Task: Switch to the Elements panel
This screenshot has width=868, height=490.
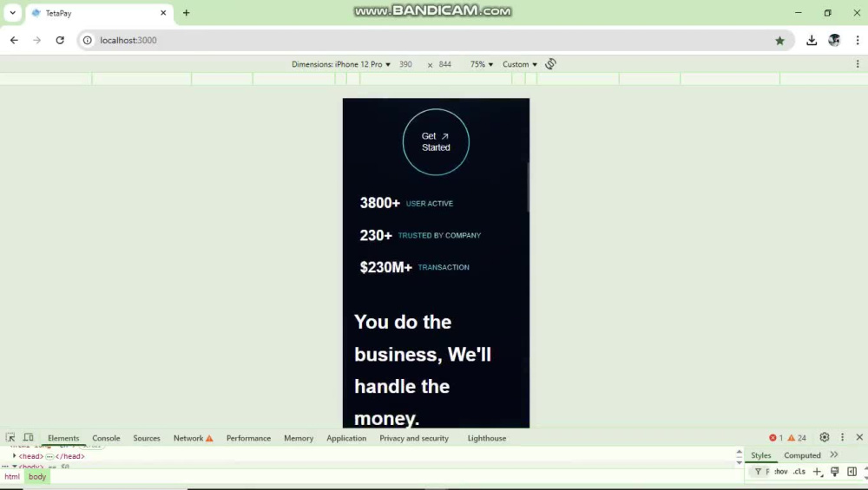Action: (x=63, y=438)
